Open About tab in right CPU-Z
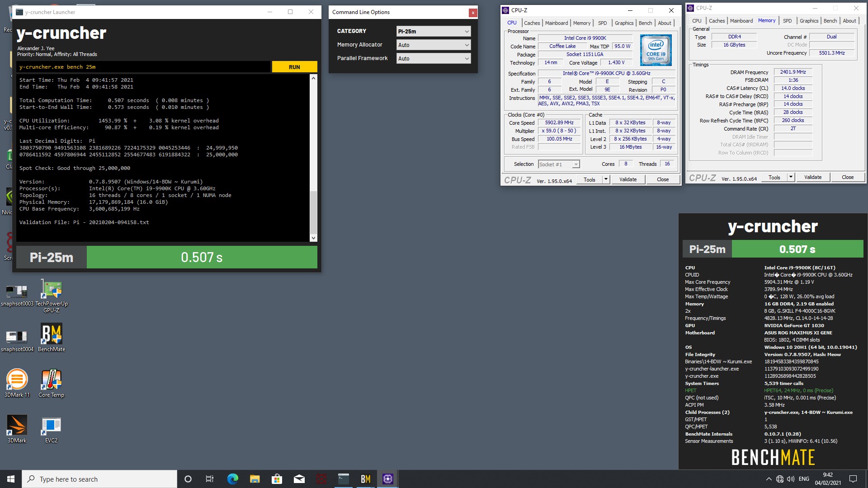The width and height of the screenshot is (868, 488). click(849, 21)
